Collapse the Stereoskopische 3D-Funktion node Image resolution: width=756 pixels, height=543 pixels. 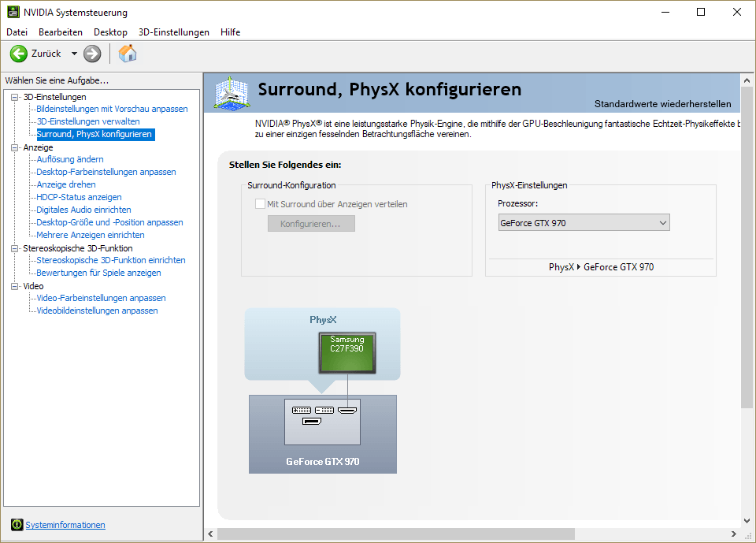pyautogui.click(x=14, y=248)
